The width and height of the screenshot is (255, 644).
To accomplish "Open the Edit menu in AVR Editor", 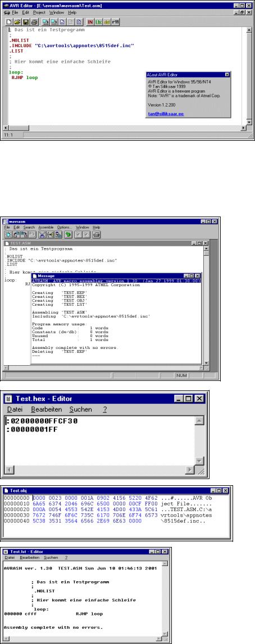I will click(x=25, y=13).
